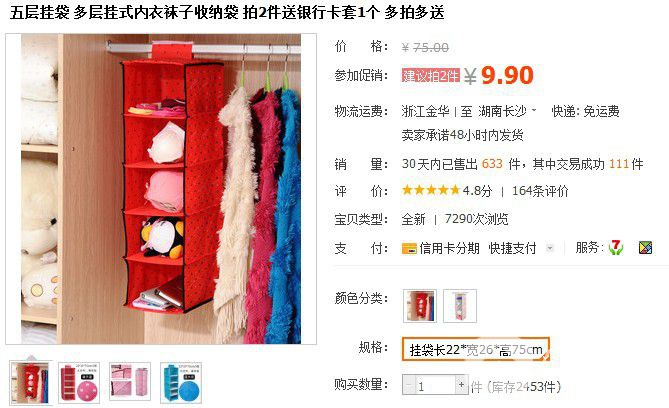Click the colorful square service badge icon
669x408 pixels.
coord(645,248)
